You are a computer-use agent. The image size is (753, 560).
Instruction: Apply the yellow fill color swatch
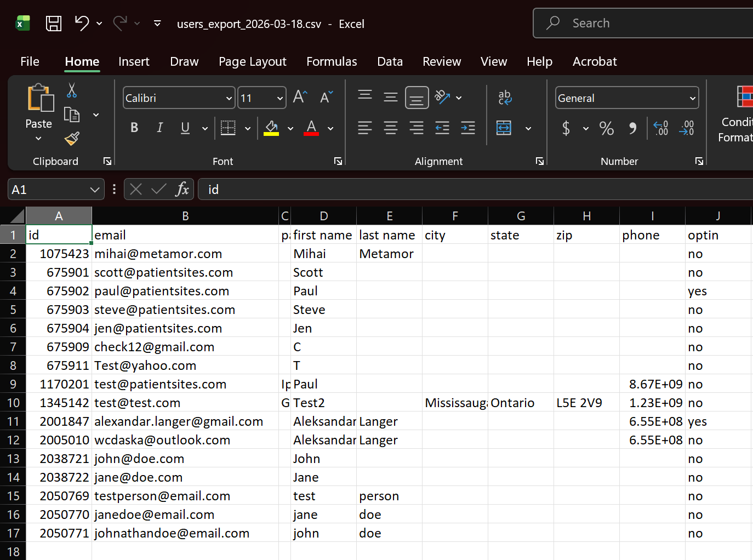pos(271,128)
